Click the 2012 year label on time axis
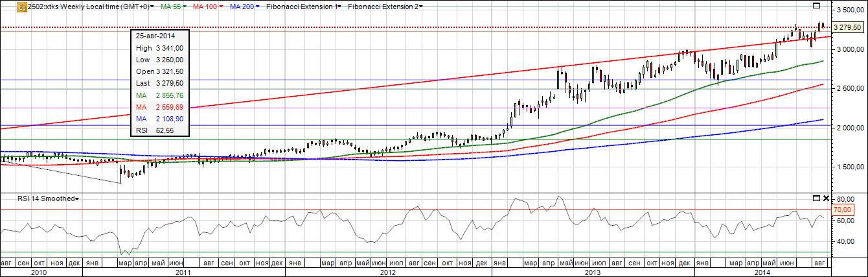The width and height of the screenshot is (868, 277). 387,272
